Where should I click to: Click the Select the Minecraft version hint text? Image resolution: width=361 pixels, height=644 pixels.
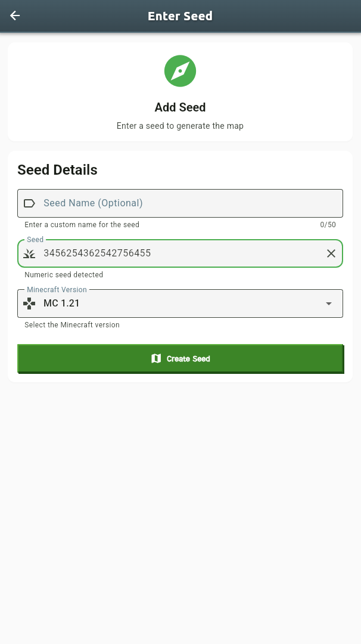[x=71, y=325]
